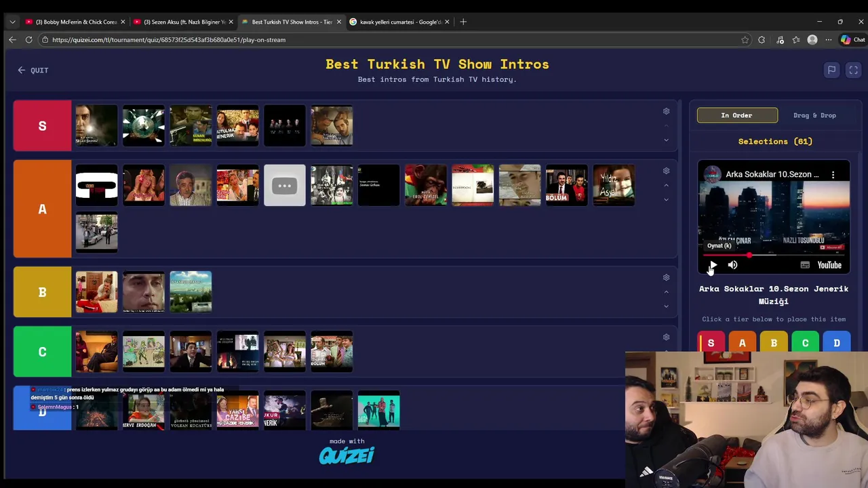
Task: Select the Yıldız Asyalı thumbnail in A tier
Action: (614, 185)
